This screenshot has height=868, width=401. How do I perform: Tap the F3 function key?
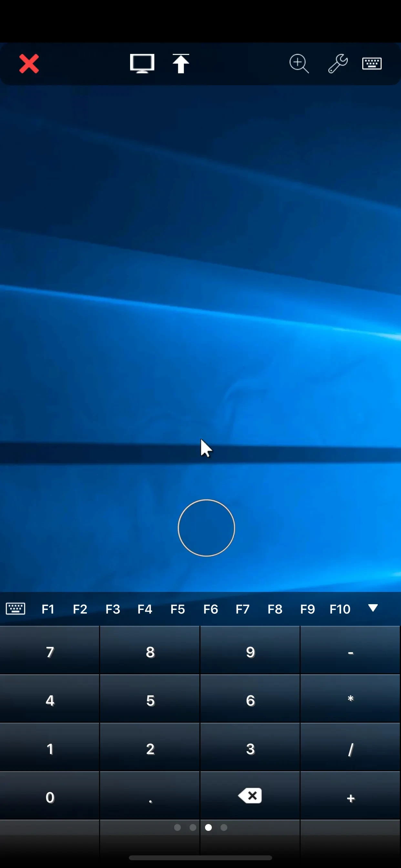(x=113, y=609)
